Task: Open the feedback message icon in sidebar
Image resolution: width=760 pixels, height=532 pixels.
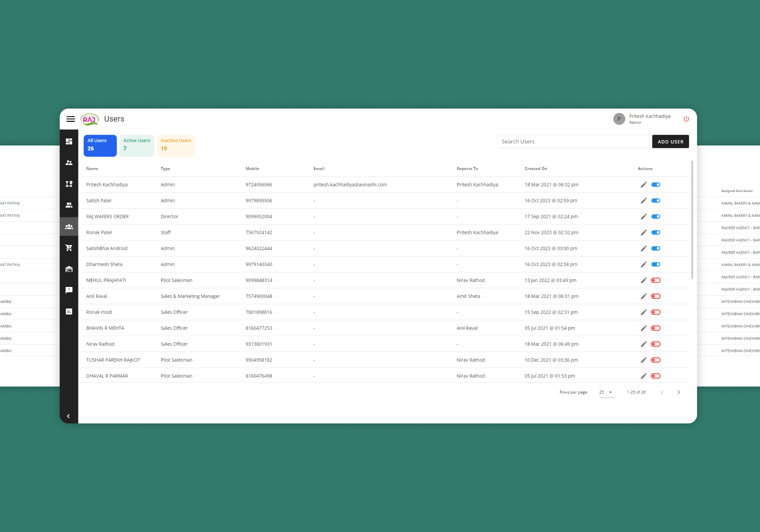Action: [69, 290]
